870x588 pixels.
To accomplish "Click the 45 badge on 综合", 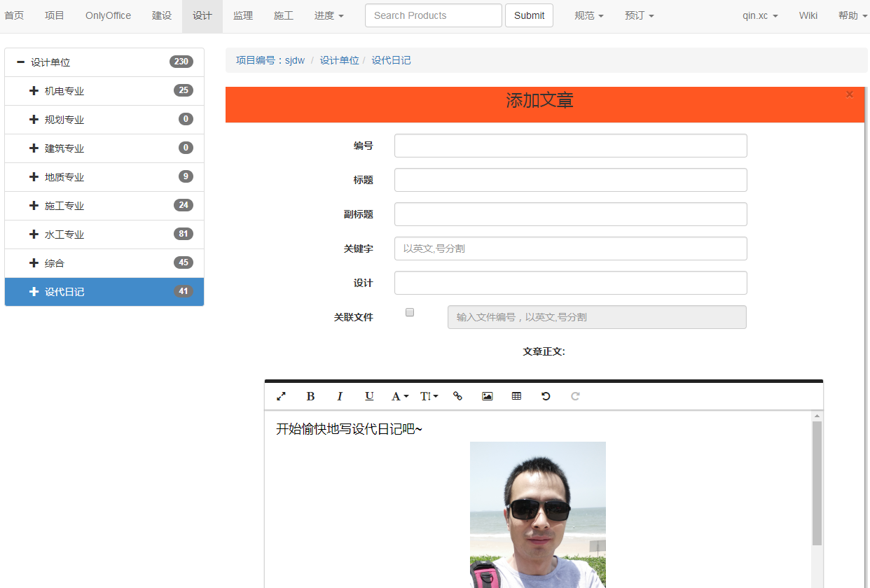I will point(184,262).
